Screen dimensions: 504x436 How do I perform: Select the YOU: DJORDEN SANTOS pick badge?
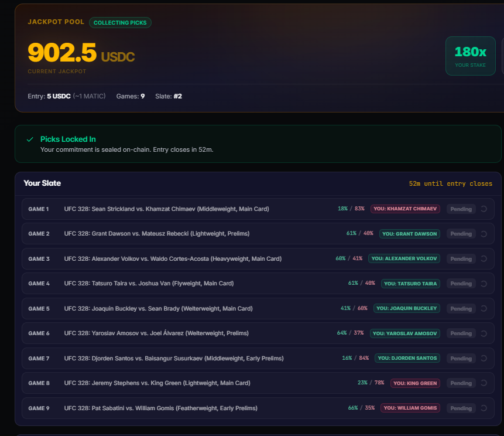(x=407, y=358)
